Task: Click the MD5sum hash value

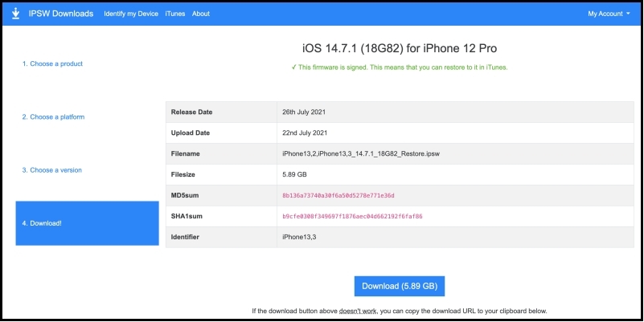Action: coord(338,196)
